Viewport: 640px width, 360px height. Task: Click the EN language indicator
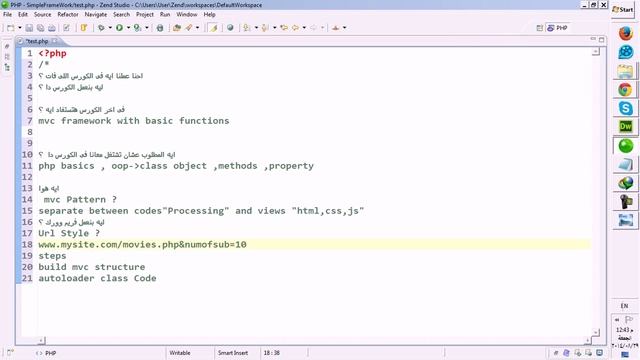click(624, 306)
